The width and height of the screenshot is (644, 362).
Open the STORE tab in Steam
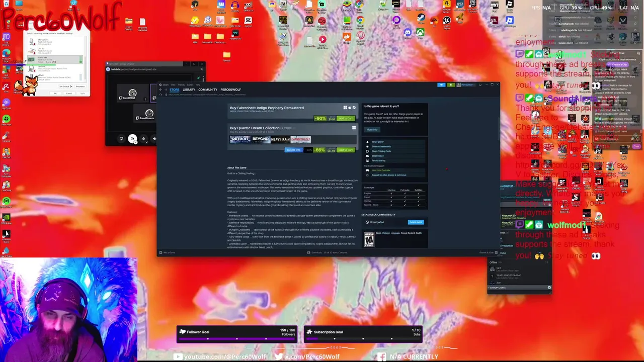(x=175, y=89)
